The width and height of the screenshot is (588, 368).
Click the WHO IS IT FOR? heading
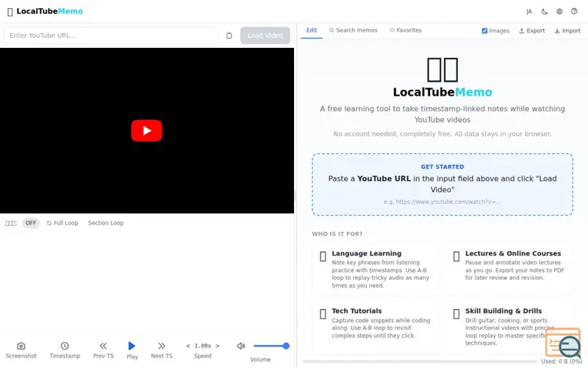click(337, 234)
